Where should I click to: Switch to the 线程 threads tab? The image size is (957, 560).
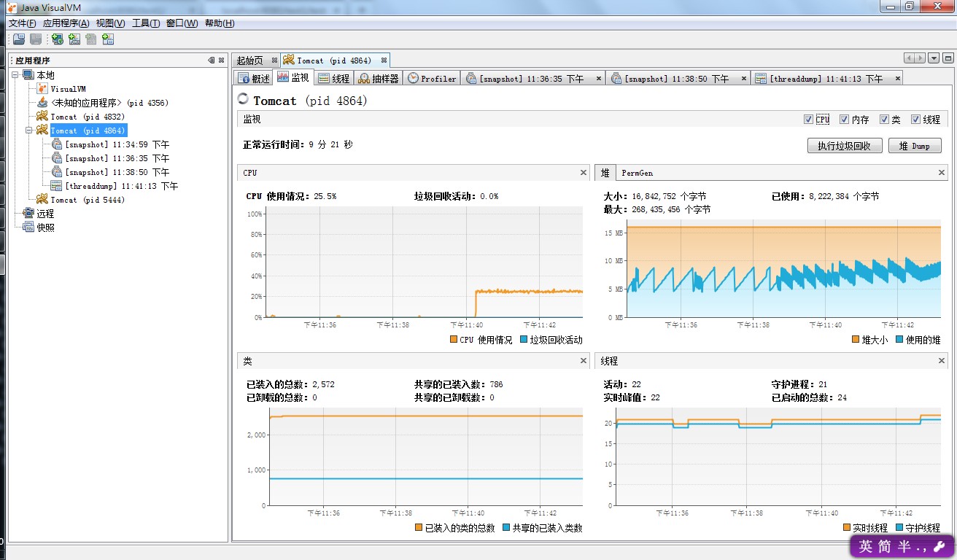[x=335, y=78]
